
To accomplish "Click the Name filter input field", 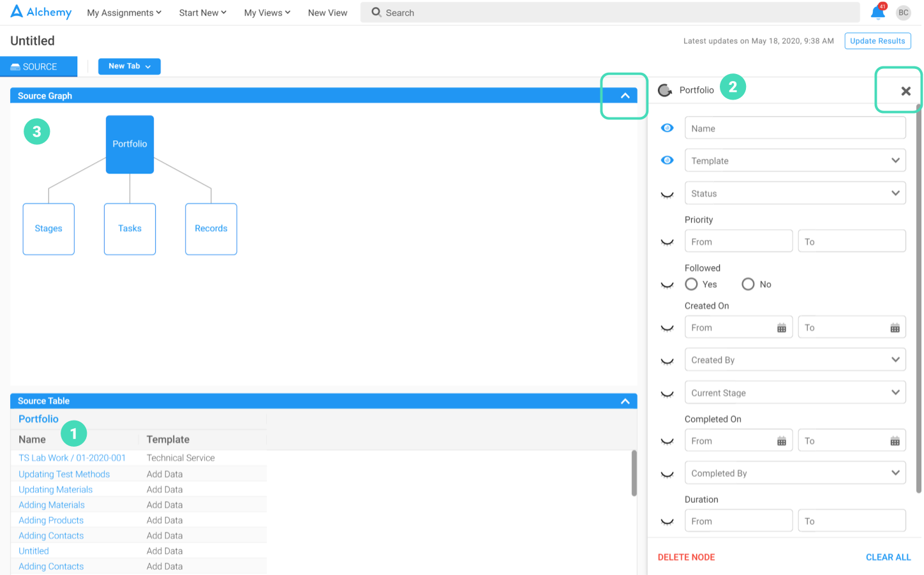I will 795,128.
